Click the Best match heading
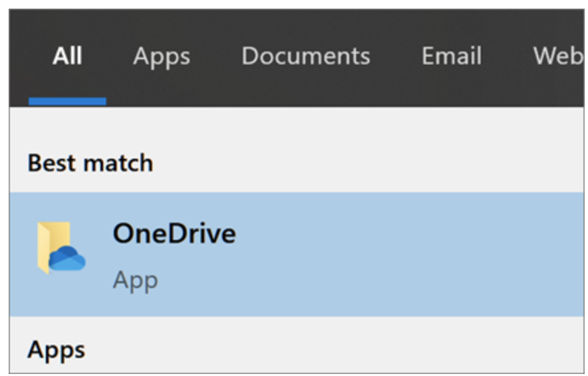Viewport: 588px width, 376px height. 90,163
